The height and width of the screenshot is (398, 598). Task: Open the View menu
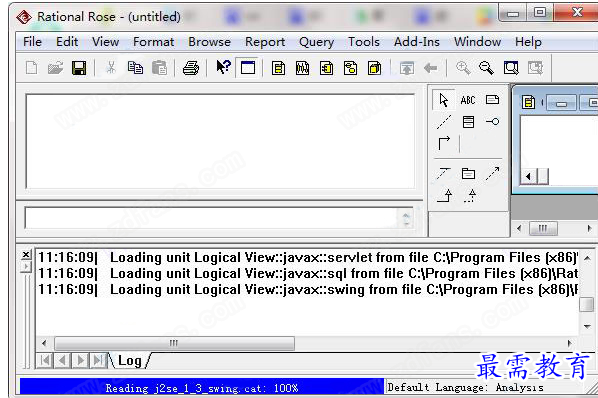pyautogui.click(x=106, y=42)
